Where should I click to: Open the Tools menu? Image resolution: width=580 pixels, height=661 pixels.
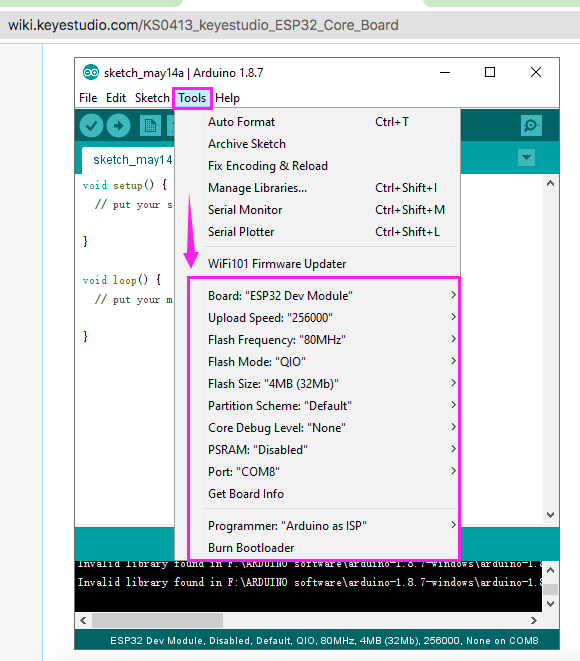point(192,98)
